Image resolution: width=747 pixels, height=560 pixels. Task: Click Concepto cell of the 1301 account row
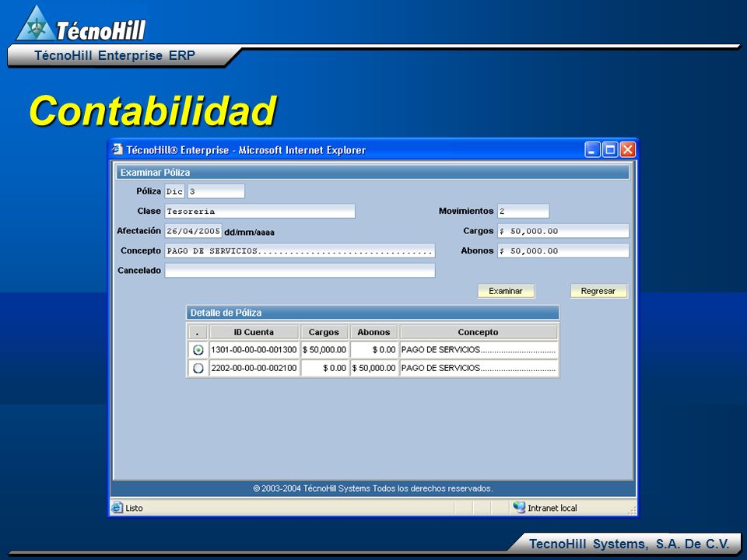pos(479,350)
